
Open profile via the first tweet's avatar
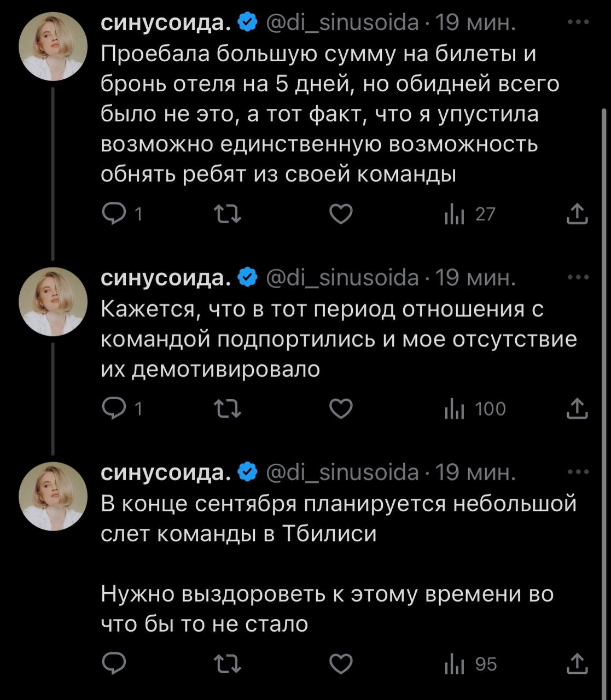click(53, 46)
